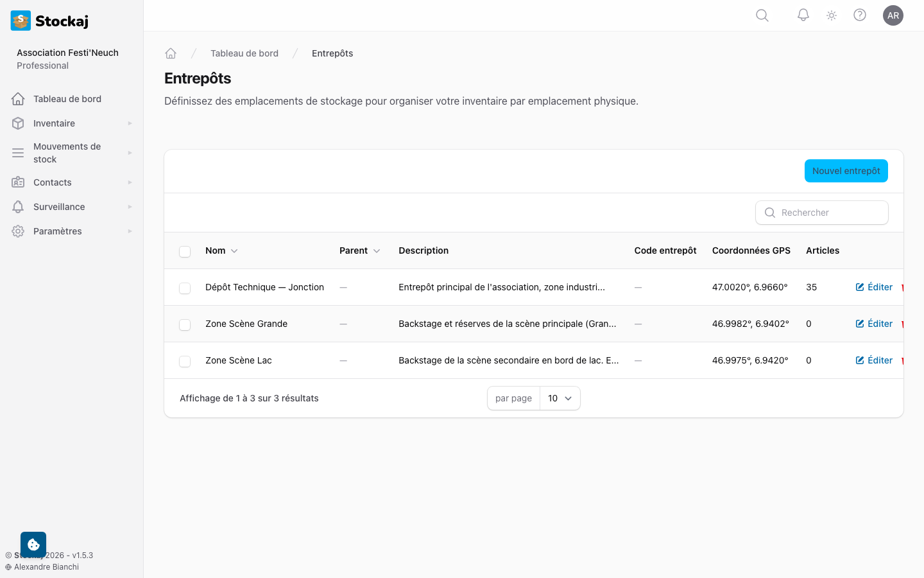This screenshot has width=924, height=578.
Task: Open notifications bell in top bar
Action: click(x=803, y=15)
